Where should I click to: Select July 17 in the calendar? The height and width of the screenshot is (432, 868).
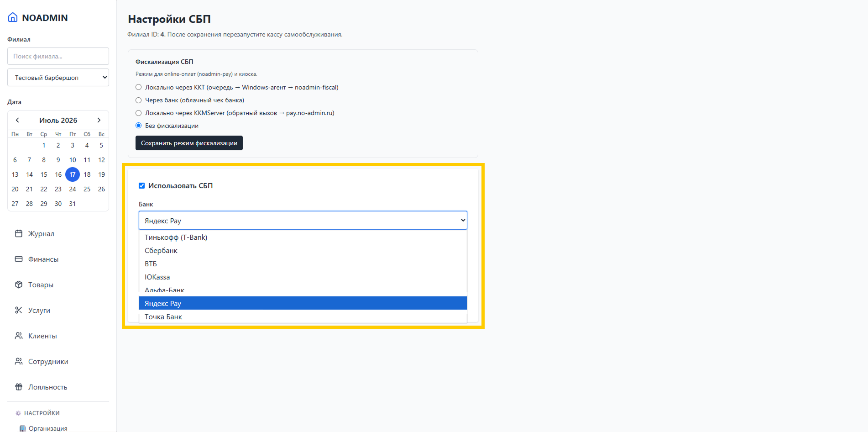[73, 174]
